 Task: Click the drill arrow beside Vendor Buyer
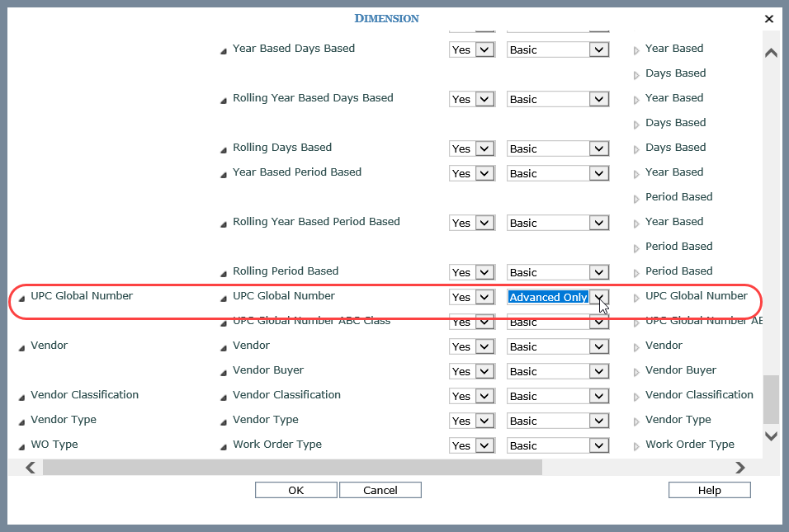[635, 370]
